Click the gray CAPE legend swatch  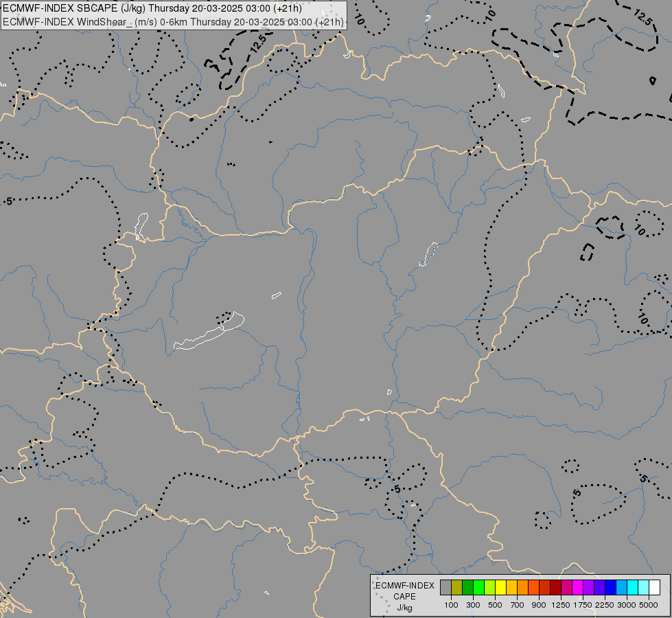coord(445,587)
